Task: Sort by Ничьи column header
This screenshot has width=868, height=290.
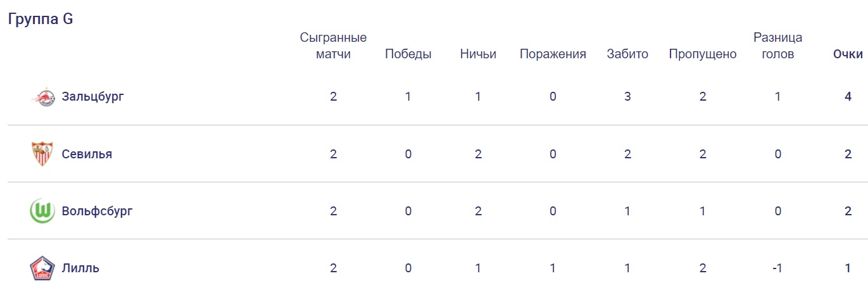Action: (x=478, y=54)
